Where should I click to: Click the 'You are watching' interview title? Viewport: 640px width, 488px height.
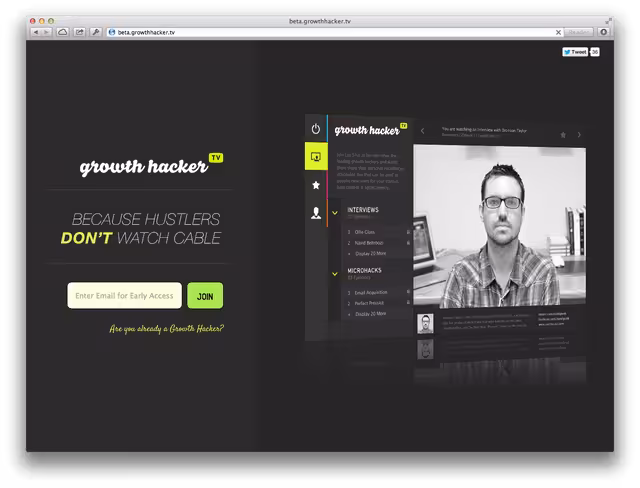tap(484, 130)
